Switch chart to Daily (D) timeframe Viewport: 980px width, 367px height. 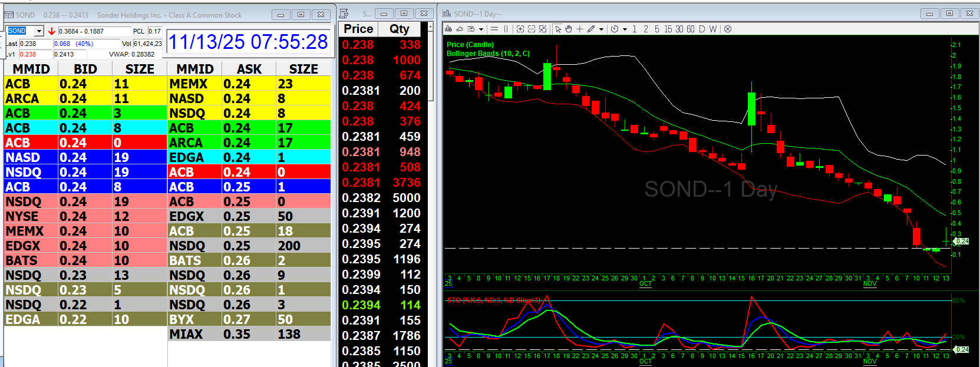702,29
